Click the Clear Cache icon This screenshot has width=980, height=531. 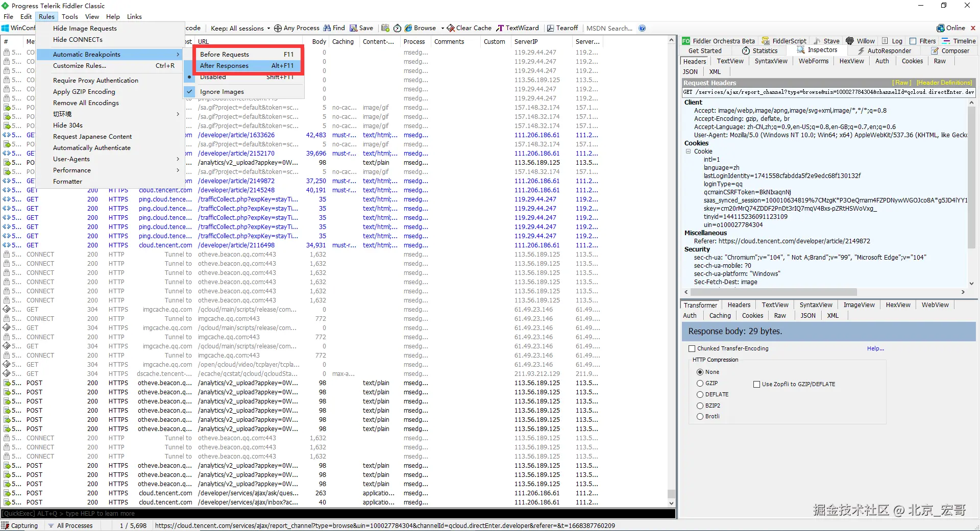[x=451, y=28]
